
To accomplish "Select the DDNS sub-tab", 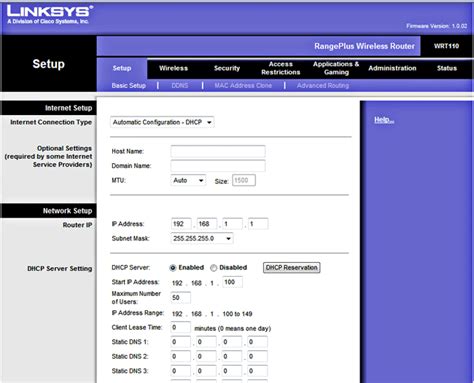I will [180, 86].
